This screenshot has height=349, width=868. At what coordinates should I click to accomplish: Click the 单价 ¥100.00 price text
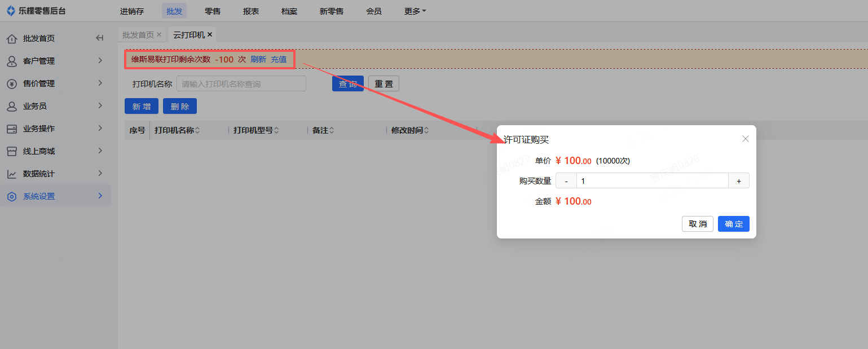574,161
